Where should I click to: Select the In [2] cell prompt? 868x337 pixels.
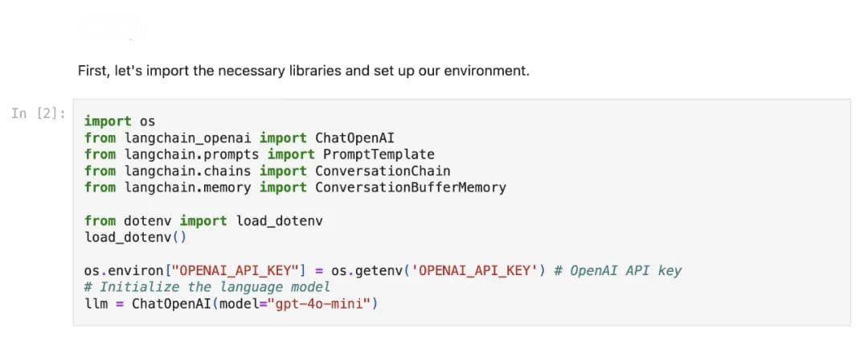[x=39, y=113]
